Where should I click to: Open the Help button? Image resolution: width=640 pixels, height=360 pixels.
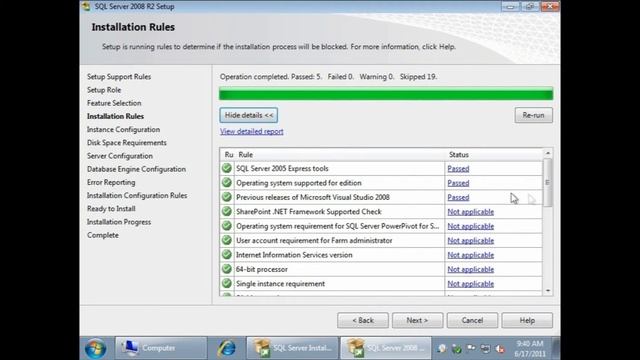(527, 320)
